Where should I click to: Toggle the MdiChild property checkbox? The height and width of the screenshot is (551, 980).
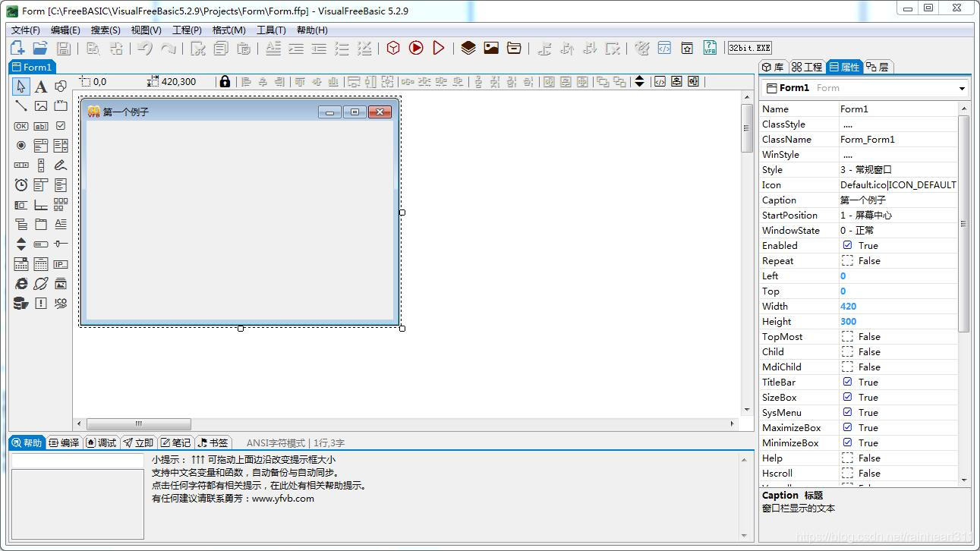(847, 367)
